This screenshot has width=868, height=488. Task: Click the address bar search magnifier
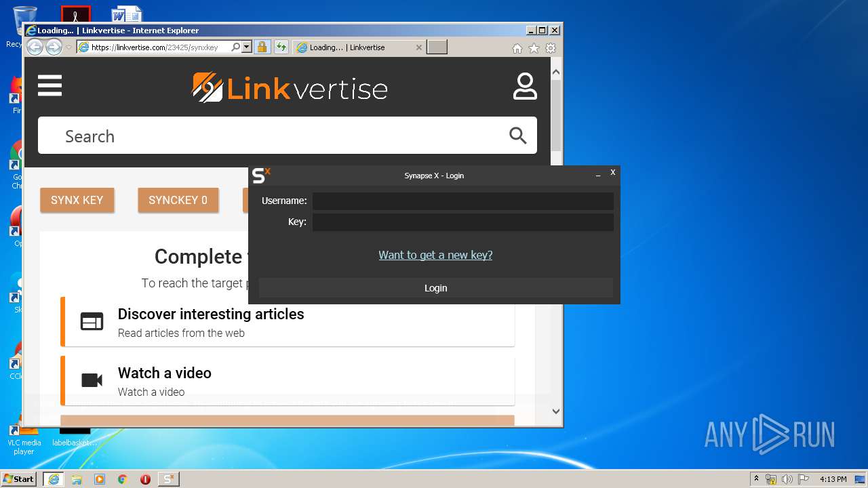pos(235,47)
